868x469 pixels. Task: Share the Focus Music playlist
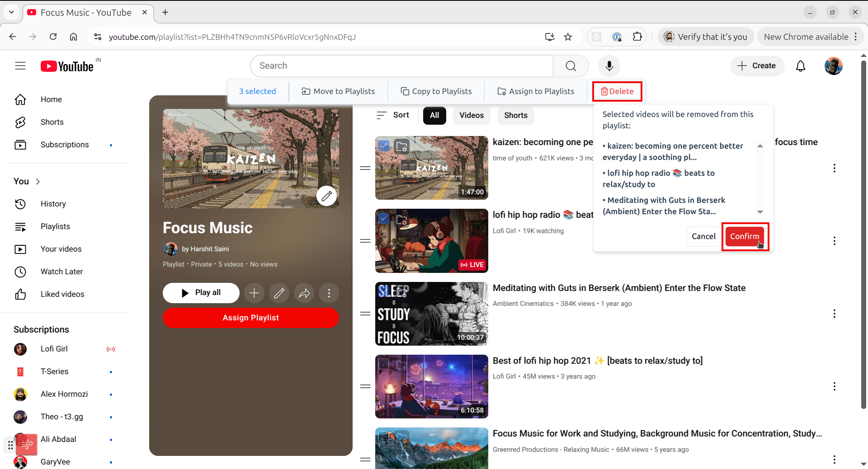coord(304,293)
